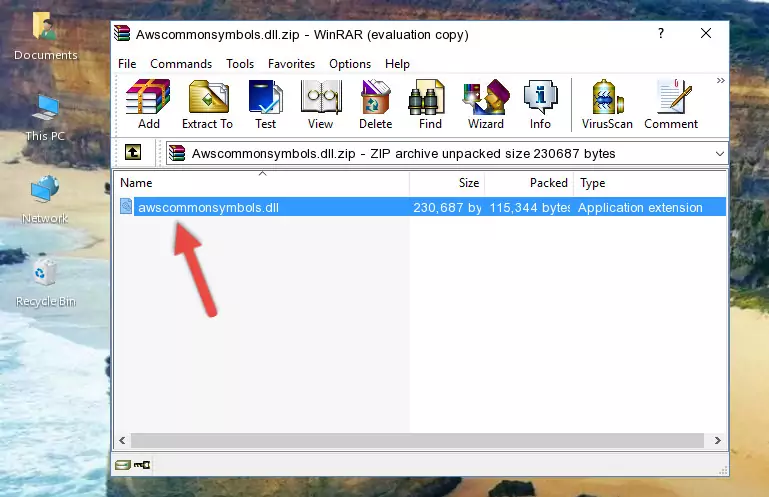The width and height of the screenshot is (769, 497).
Task: Go up one folder level
Action: pos(133,153)
